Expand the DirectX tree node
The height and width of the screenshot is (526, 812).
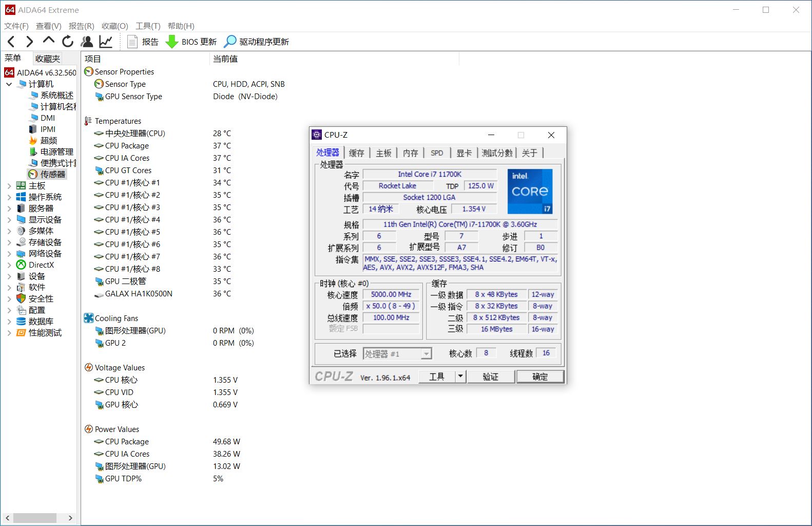(9, 265)
